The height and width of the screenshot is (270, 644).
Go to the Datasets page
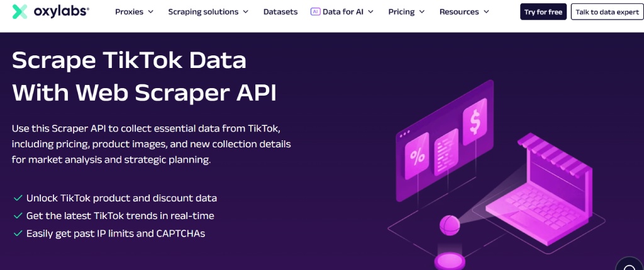click(x=280, y=12)
